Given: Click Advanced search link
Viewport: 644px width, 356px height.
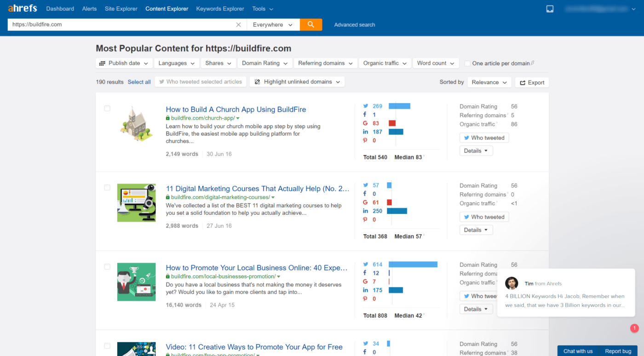Looking at the screenshot, I should point(355,25).
